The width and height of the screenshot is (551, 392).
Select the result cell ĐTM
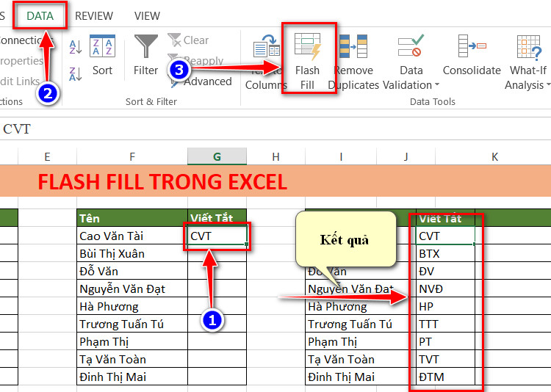[x=446, y=377]
